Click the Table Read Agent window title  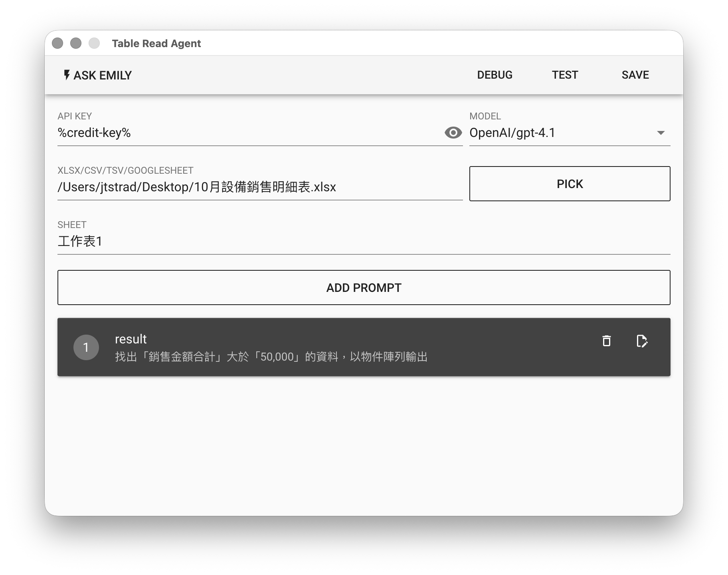click(156, 44)
